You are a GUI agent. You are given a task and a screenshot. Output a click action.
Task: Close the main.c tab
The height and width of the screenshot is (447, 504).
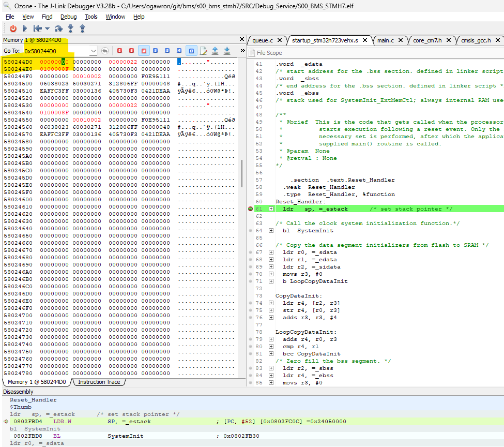(x=401, y=40)
